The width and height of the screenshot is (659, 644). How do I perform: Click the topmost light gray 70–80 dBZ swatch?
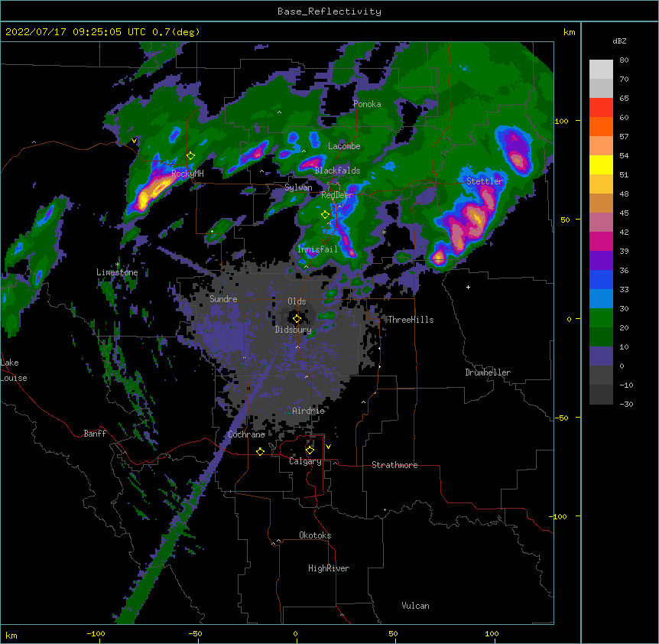[x=601, y=70]
